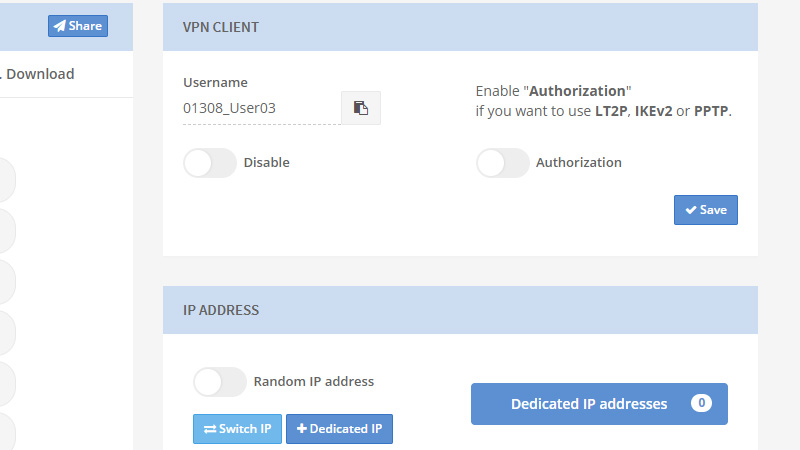The height and width of the screenshot is (450, 800).
Task: Turn on Random IP address switch
Action: 219,382
